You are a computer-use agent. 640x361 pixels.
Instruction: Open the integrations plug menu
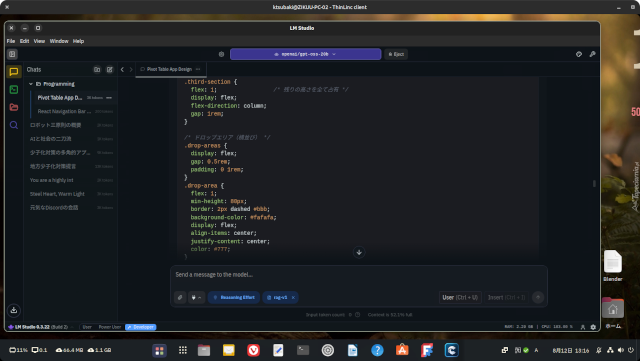coord(196,297)
